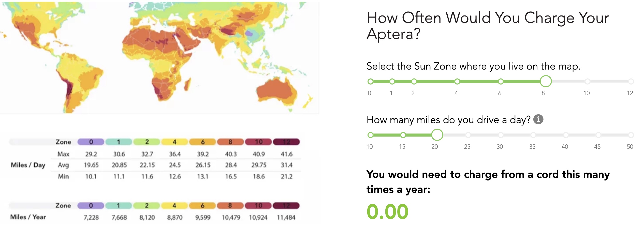The width and height of the screenshot is (644, 232).
Task: Set Sun Zone slider to 4
Action: point(457,81)
